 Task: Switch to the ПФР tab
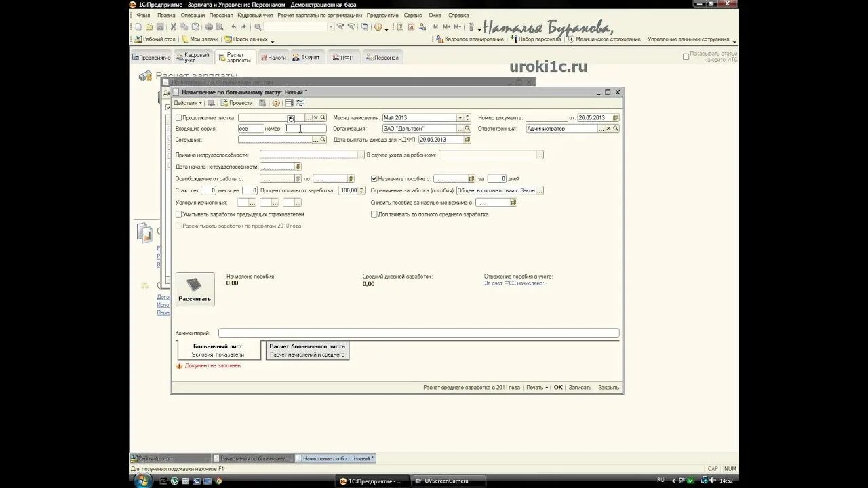(x=342, y=58)
